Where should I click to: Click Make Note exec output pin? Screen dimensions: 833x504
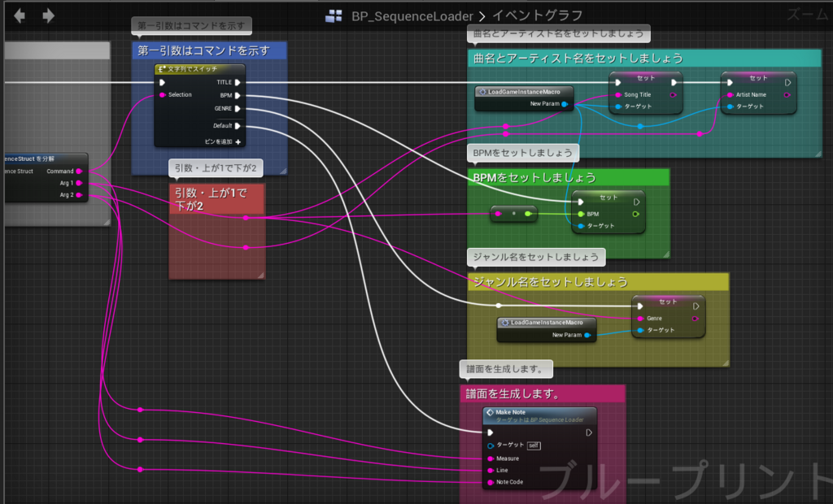(x=589, y=432)
